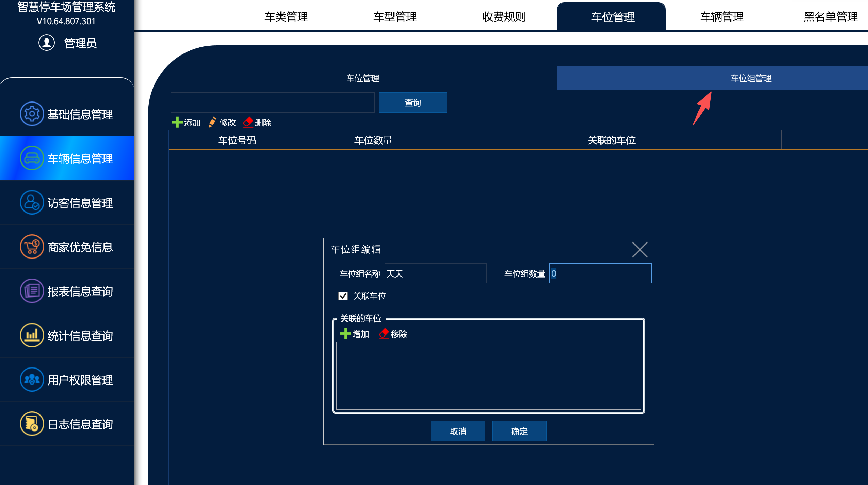
Task: Click the 车位组名称 field containing 天天
Action: (x=435, y=273)
